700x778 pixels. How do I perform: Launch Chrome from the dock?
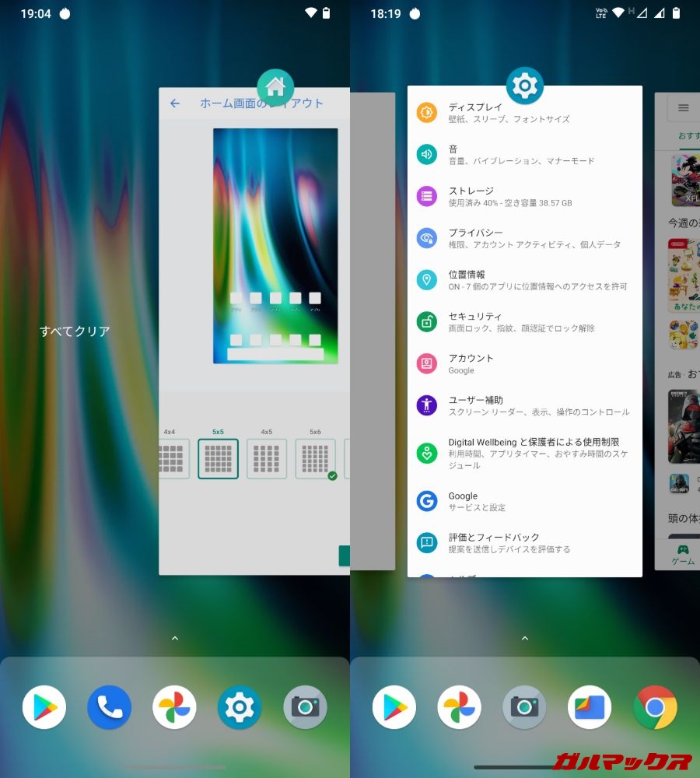pyautogui.click(x=655, y=707)
